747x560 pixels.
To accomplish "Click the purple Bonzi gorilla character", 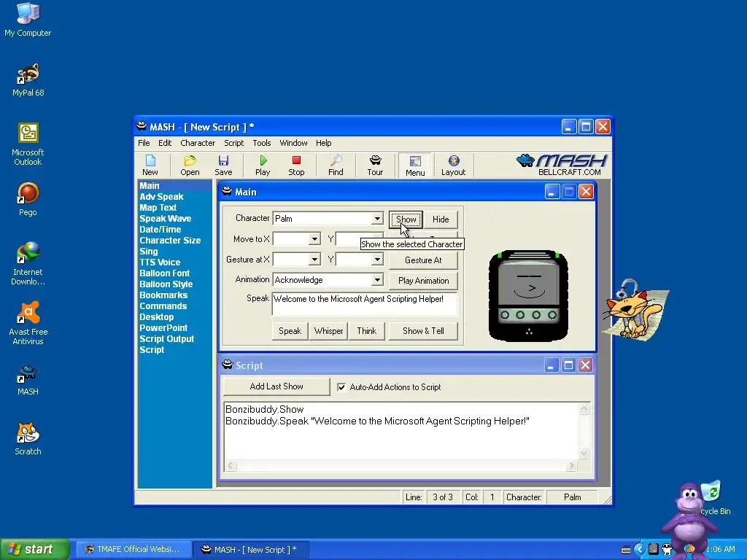I will click(689, 518).
